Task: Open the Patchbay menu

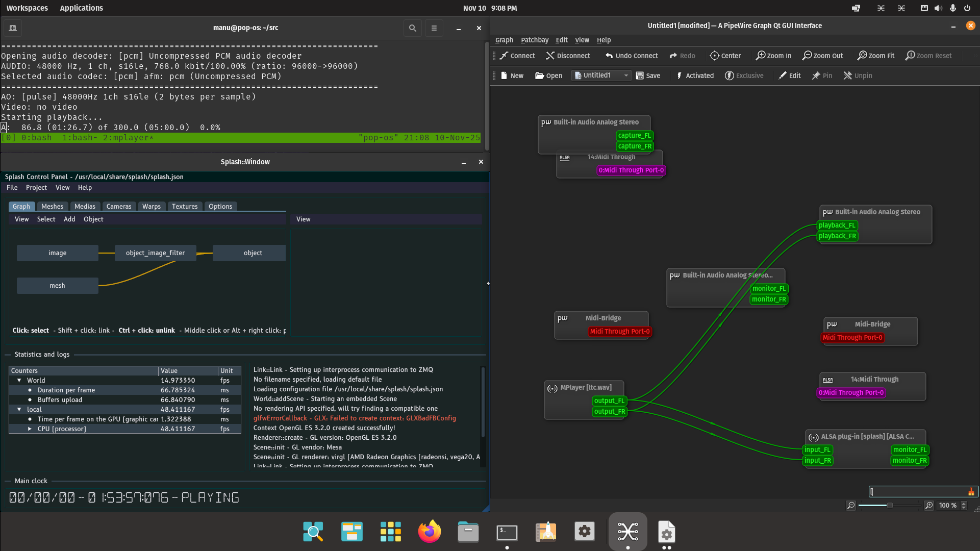Action: click(534, 40)
